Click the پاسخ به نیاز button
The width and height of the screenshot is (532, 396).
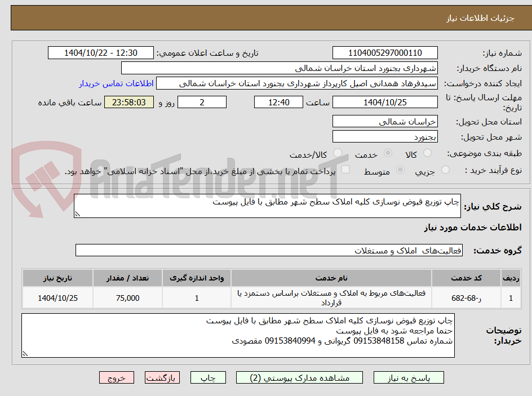[409, 377]
